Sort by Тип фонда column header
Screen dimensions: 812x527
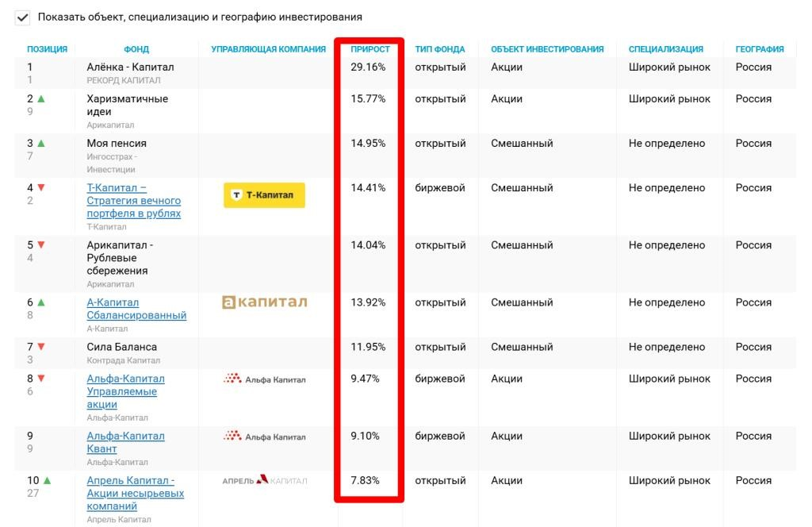[x=439, y=49]
